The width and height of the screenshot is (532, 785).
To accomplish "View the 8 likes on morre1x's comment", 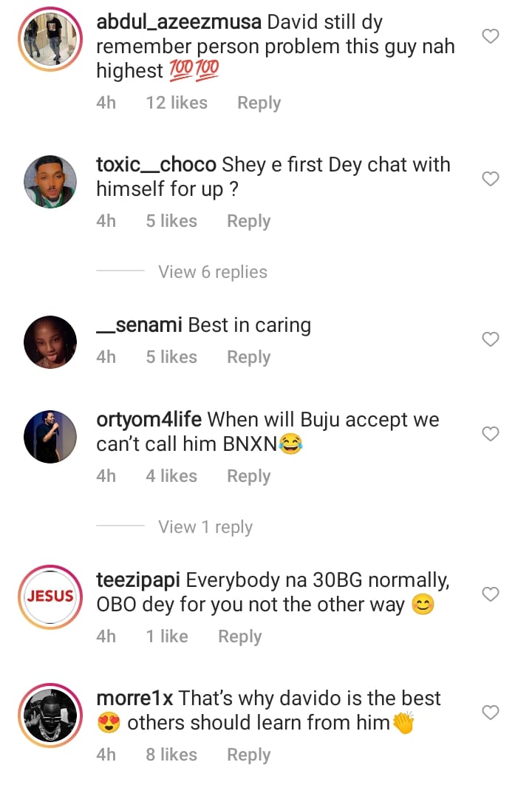I will point(171,755).
